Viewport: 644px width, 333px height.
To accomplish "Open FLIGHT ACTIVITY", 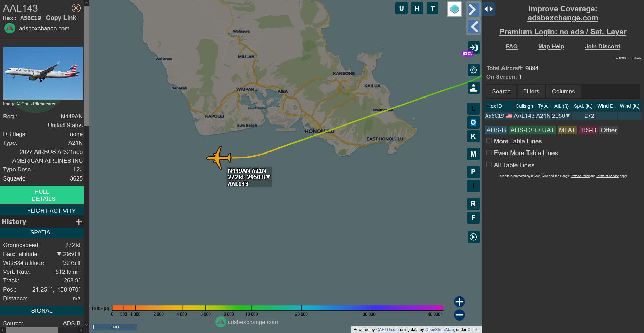I will coord(42,211).
